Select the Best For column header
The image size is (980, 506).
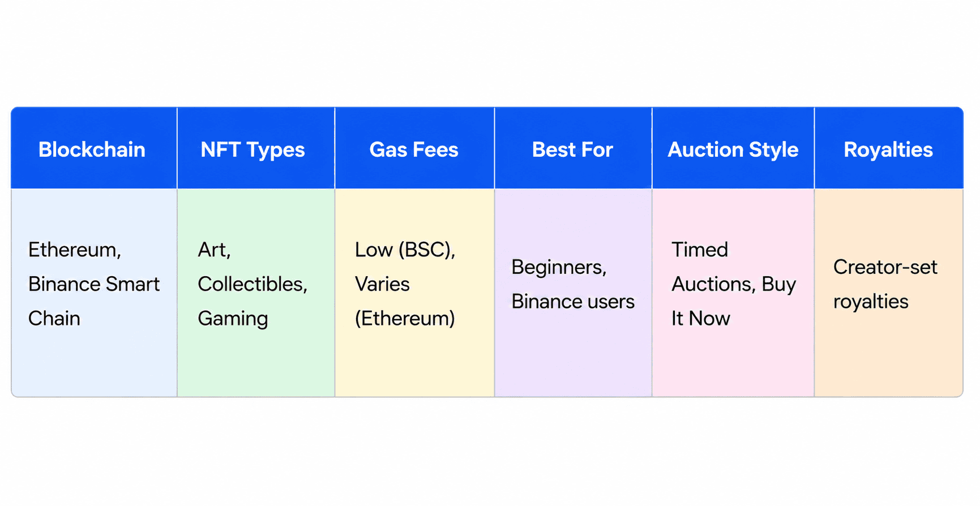pos(573,148)
